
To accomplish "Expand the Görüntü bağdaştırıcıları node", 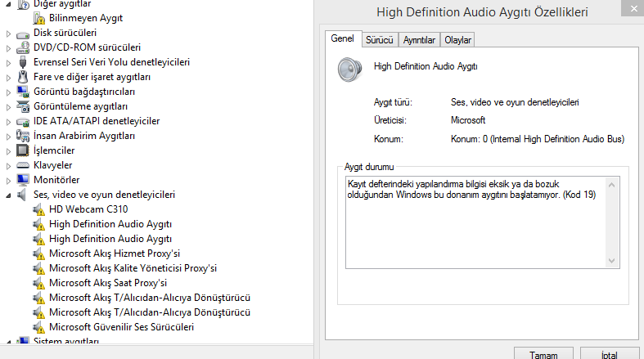I will click(9, 92).
